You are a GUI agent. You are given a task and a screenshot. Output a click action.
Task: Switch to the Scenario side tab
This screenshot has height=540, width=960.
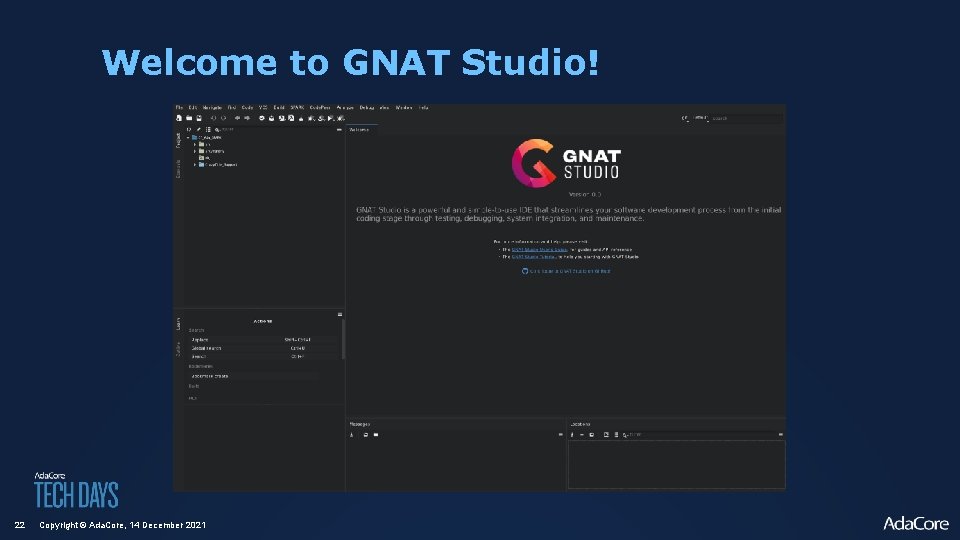pos(178,169)
